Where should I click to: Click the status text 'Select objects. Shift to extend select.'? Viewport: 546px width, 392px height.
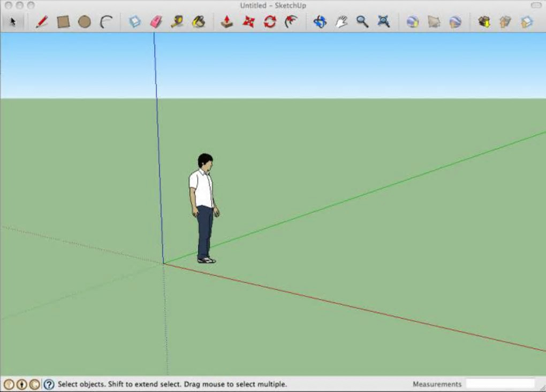pos(119,385)
